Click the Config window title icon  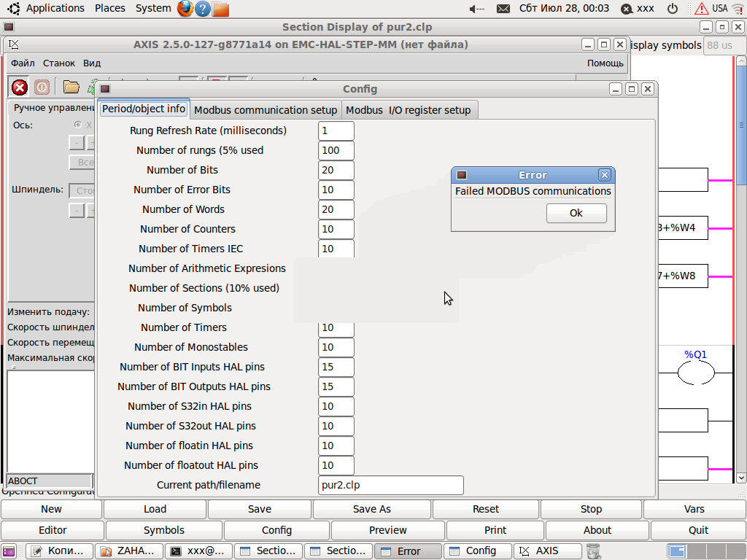point(105,89)
